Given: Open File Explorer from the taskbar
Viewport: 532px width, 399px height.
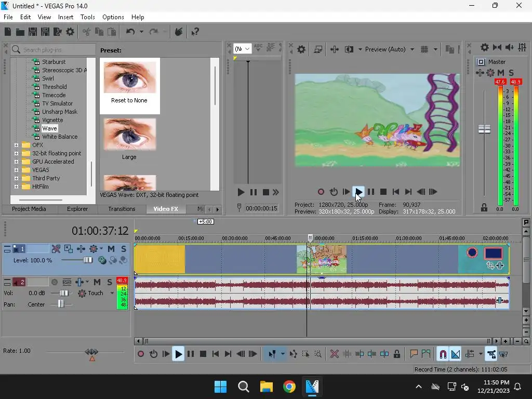Looking at the screenshot, I should click(x=267, y=387).
